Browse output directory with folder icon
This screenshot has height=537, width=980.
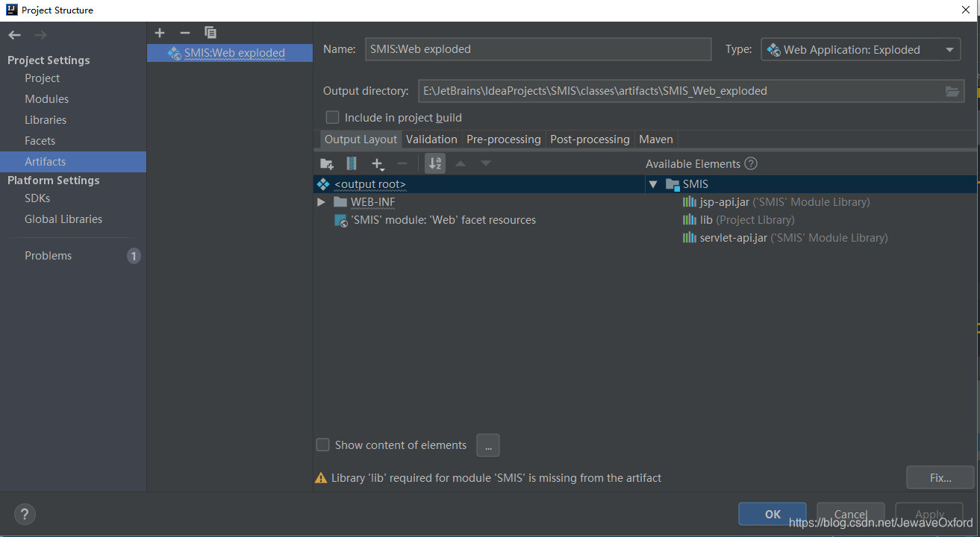tap(952, 91)
